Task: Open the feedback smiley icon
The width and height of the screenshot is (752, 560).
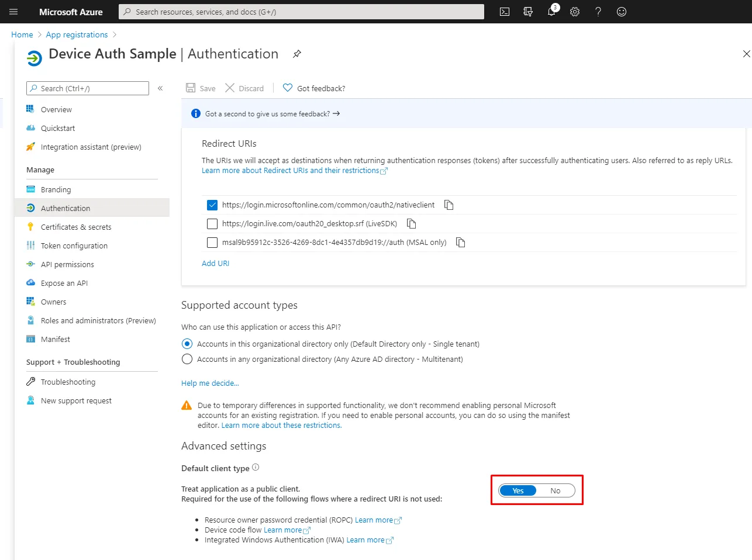Action: (x=622, y=12)
